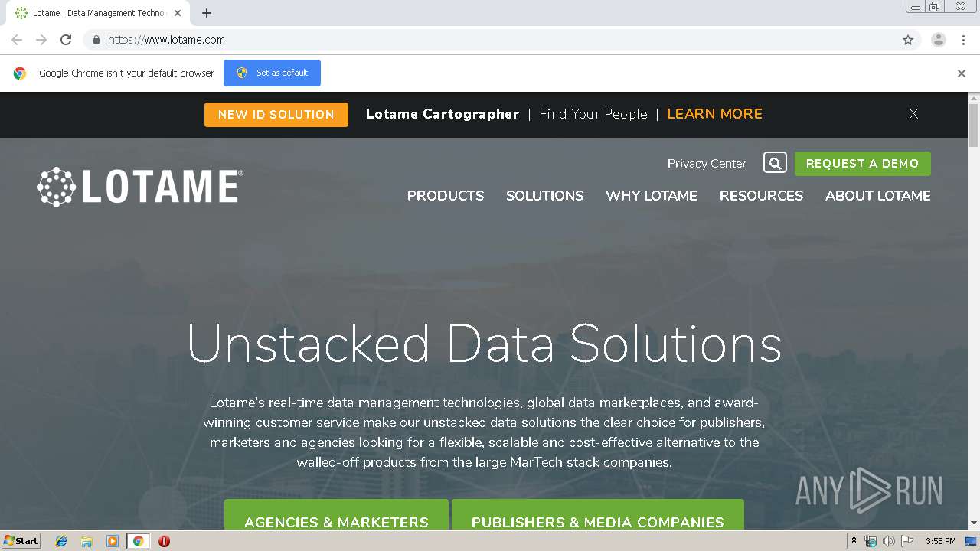This screenshot has width=980, height=551.
Task: Click the Action Center flag icon
Action: tap(906, 541)
